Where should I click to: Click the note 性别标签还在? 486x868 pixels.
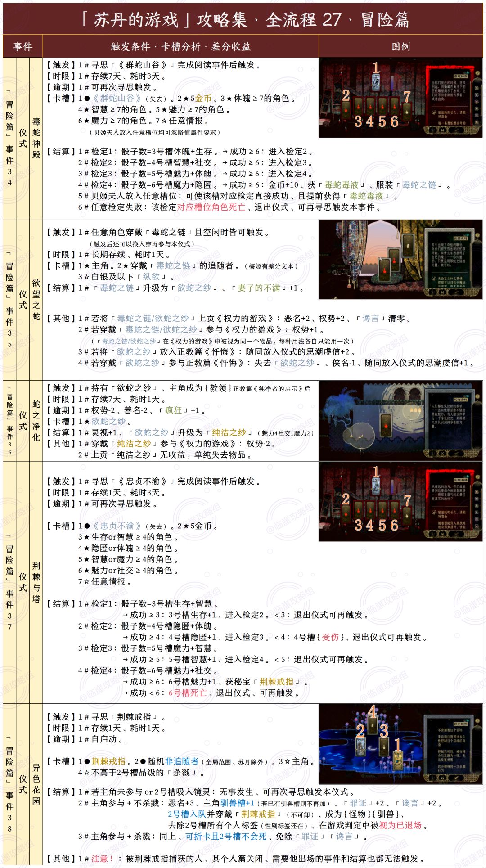[x=286, y=826]
